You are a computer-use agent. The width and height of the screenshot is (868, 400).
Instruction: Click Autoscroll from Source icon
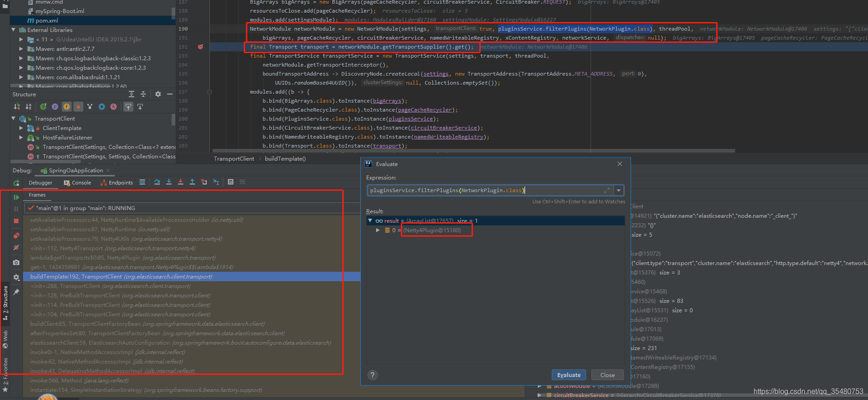(x=140, y=107)
